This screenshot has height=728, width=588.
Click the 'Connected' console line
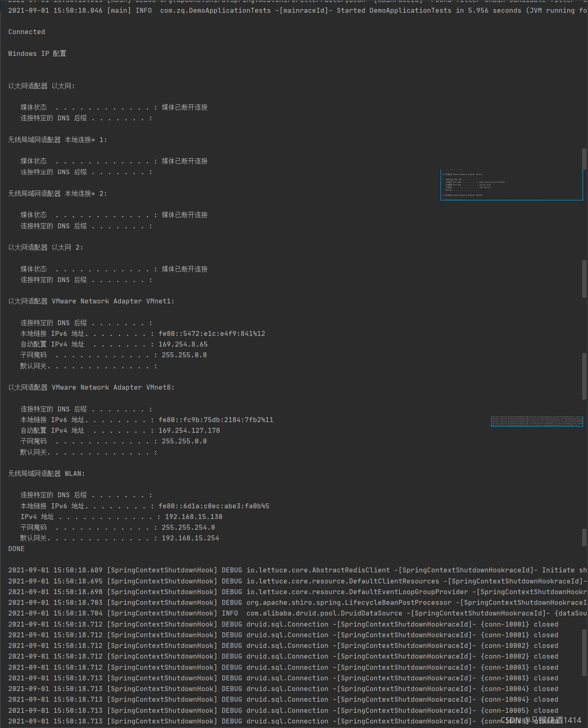[x=27, y=32]
